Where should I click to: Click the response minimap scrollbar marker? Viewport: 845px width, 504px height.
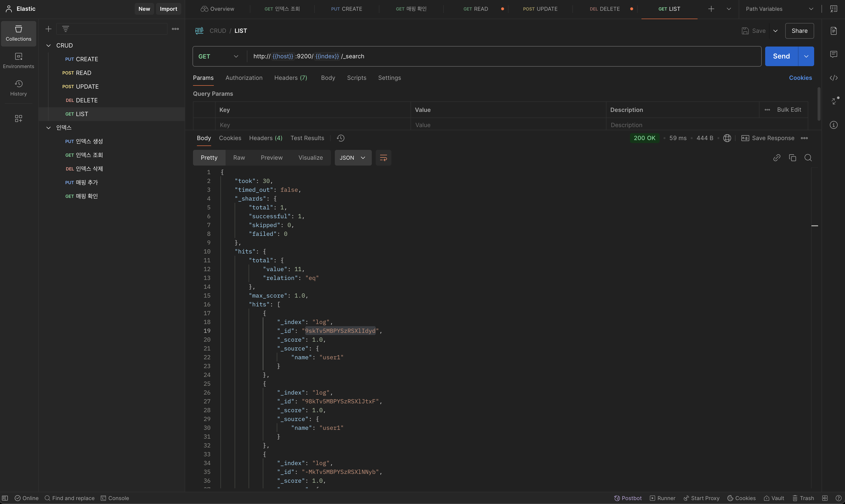[814, 226]
